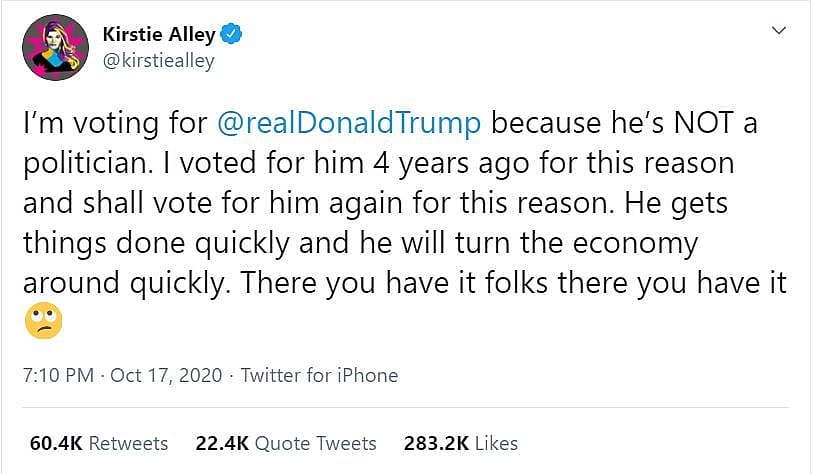Viewport: 813px width, 474px height.
Task: Show the 283.2K Likes list
Action: pyautogui.click(x=461, y=442)
